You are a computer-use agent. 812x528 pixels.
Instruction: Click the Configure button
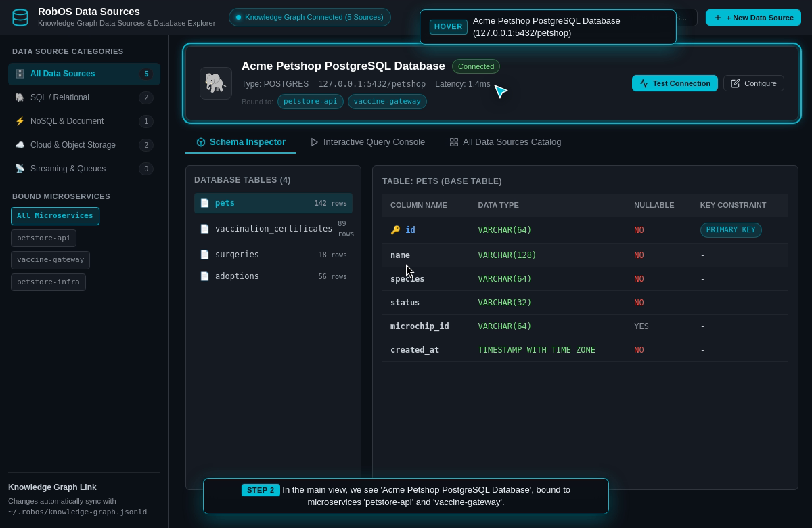pos(754,83)
